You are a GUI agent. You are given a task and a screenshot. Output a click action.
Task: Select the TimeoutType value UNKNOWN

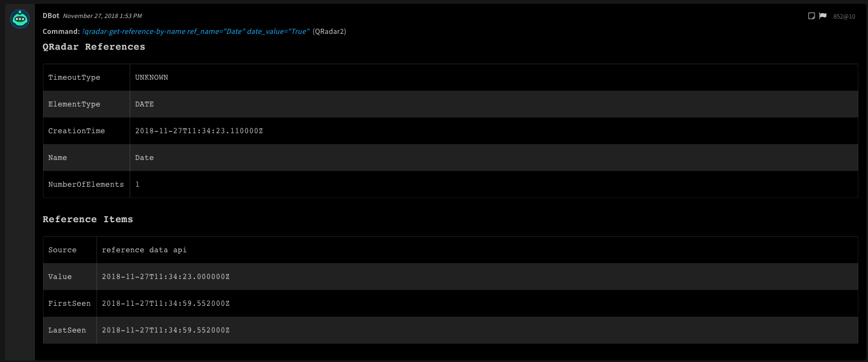[152, 78]
